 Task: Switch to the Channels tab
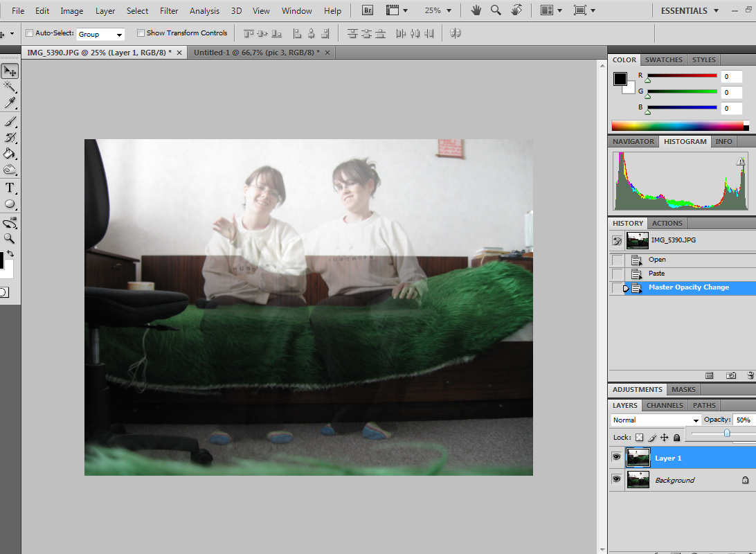click(665, 406)
